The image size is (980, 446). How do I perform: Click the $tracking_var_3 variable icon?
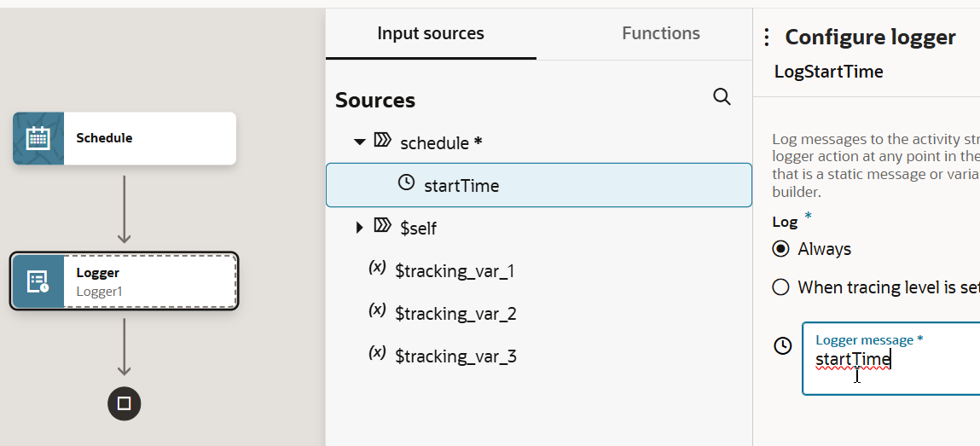point(377,354)
